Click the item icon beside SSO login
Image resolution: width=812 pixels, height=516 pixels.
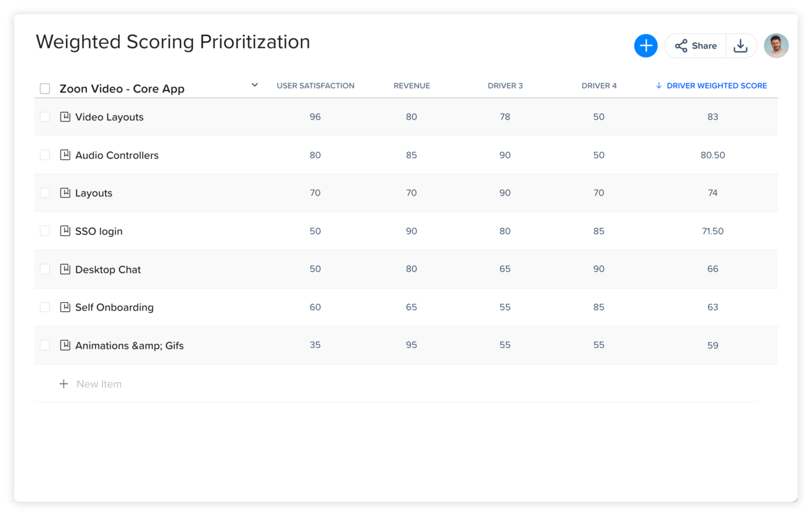click(x=64, y=231)
